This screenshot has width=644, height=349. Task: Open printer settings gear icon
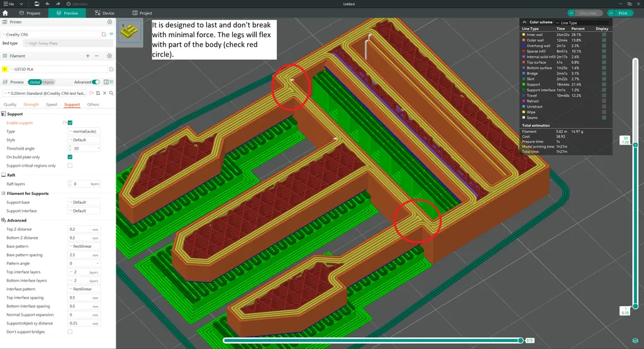coord(109,22)
